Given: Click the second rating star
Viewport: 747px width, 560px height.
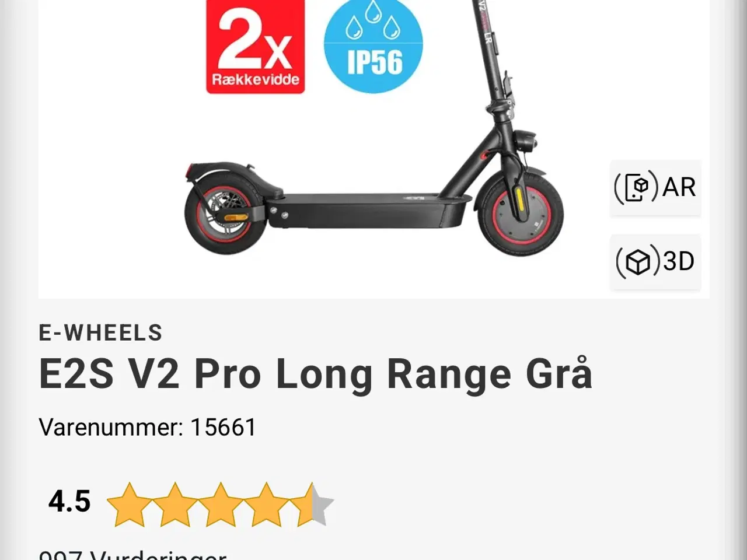Looking at the screenshot, I should (x=174, y=504).
